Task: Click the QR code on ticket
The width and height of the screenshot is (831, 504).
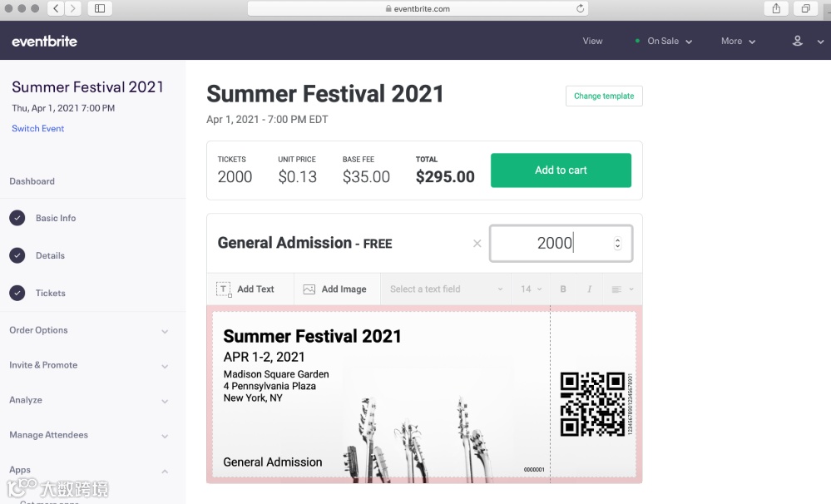Action: [592, 404]
